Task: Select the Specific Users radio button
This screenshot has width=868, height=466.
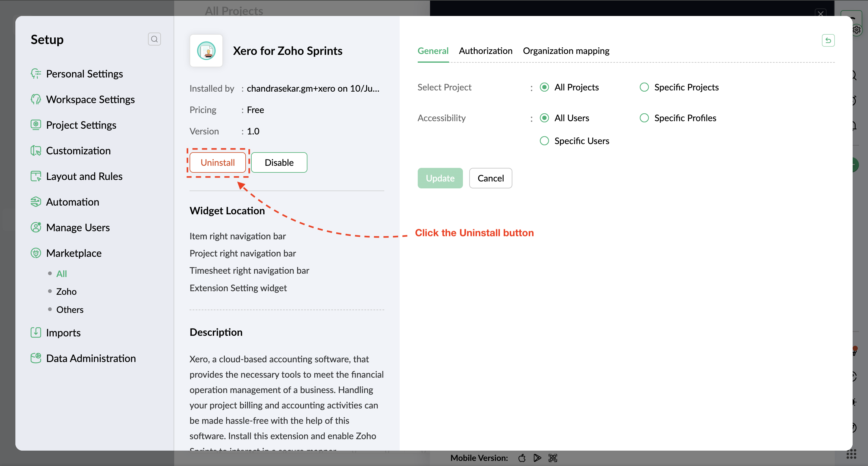Action: pos(544,141)
